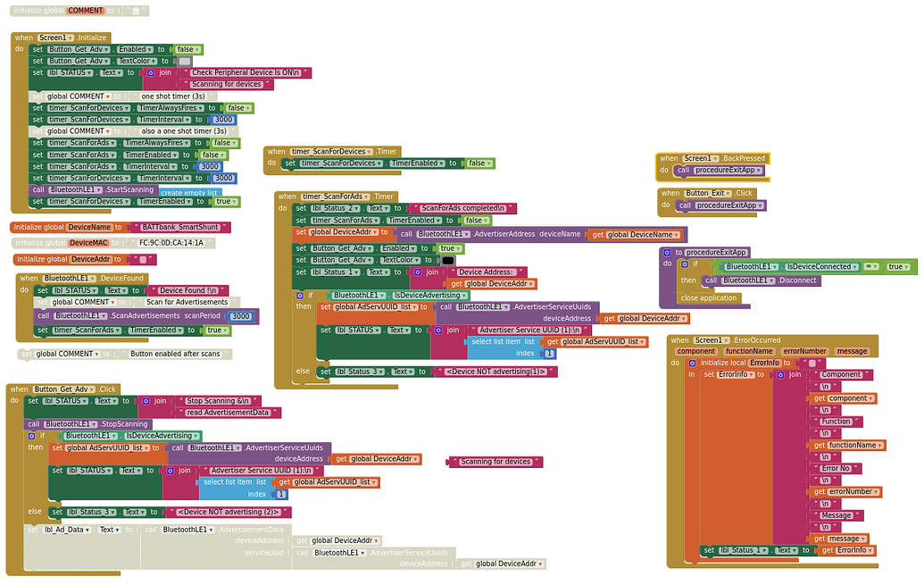Open mutator icon on initialize local ErrorInfo block

(x=693, y=364)
